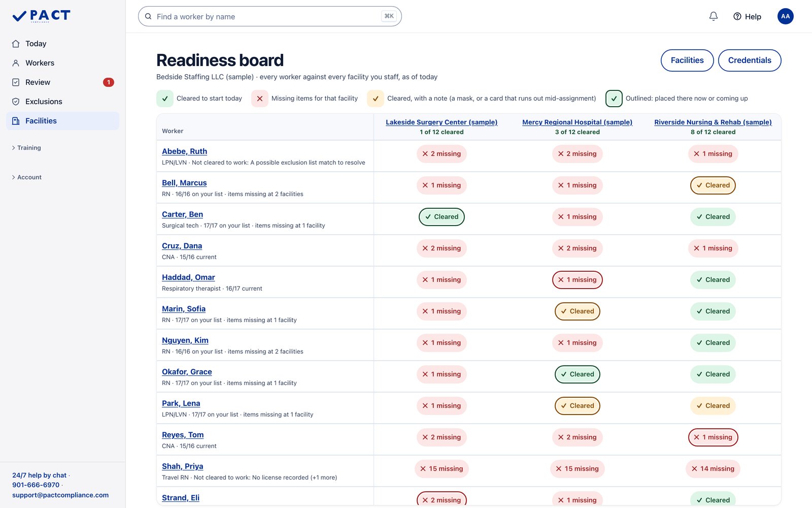Click the PACT Compliance logo

[x=41, y=16]
